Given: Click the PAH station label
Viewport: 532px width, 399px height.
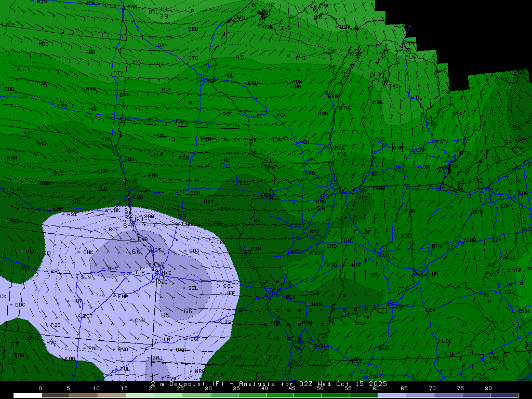Looking at the screenshot, I should tap(320, 347).
